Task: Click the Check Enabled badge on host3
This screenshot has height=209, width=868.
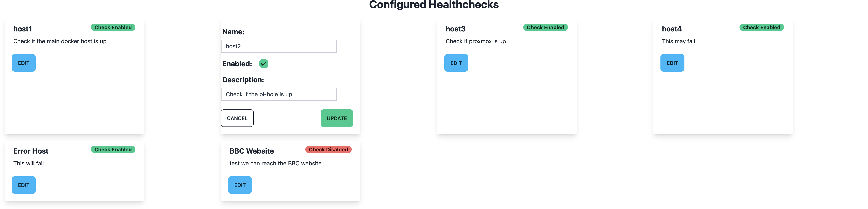Action: coord(545,27)
